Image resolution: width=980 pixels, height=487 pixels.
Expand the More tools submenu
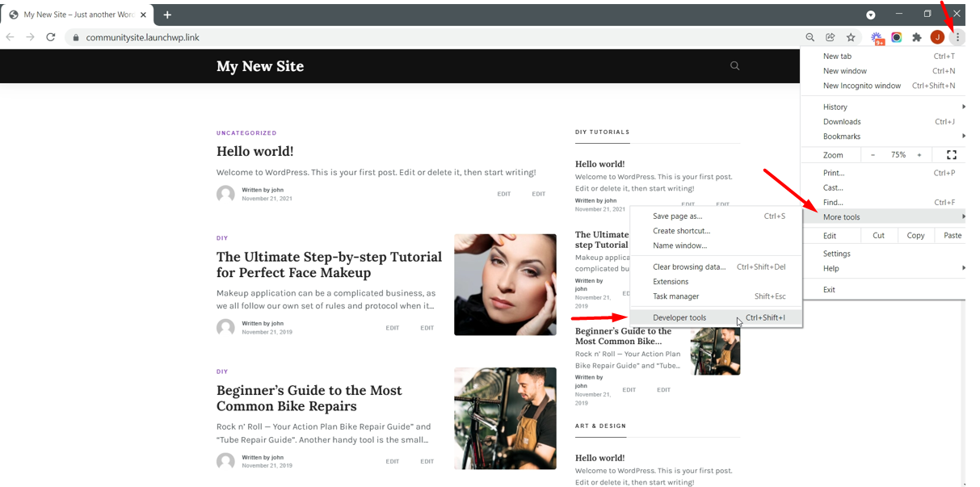click(882, 216)
